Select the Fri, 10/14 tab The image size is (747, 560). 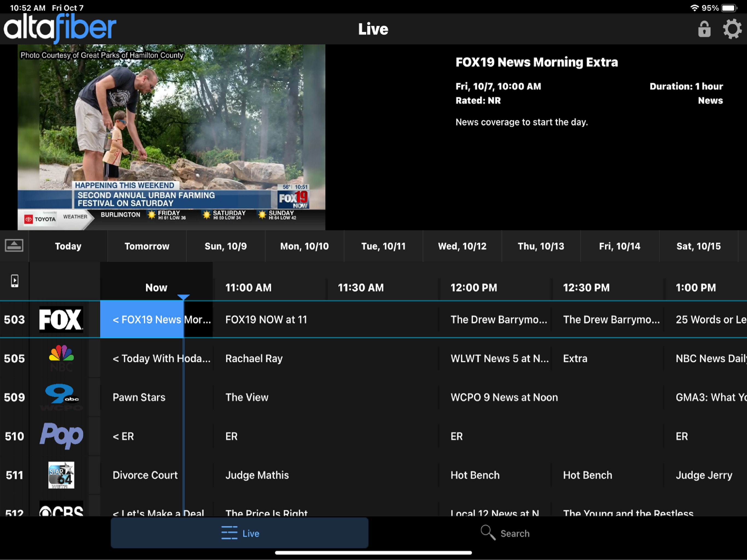620,246
